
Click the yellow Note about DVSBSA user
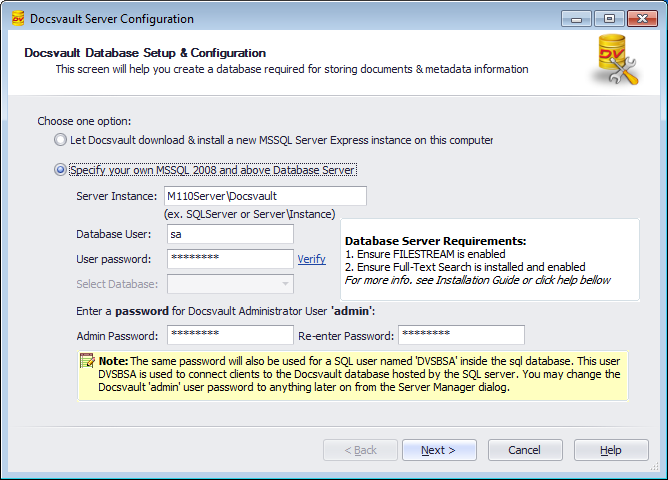click(x=353, y=375)
